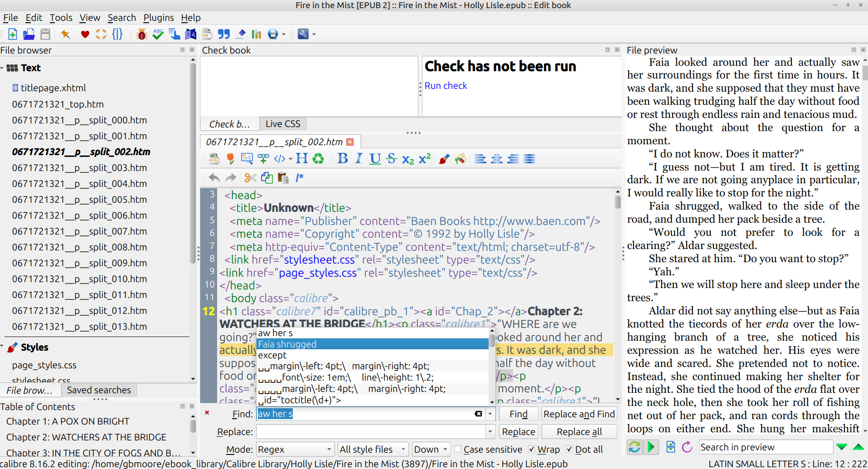The image size is (868, 469).
Task: Click the Bold formatting icon
Action: (343, 159)
